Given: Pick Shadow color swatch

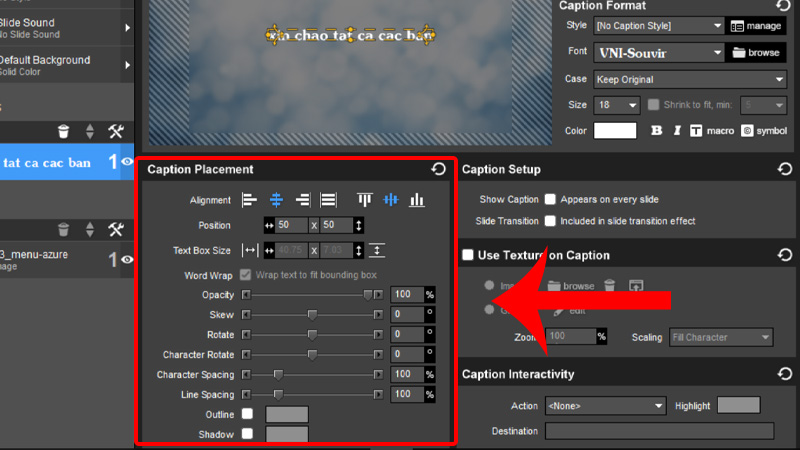Looking at the screenshot, I should (287, 434).
